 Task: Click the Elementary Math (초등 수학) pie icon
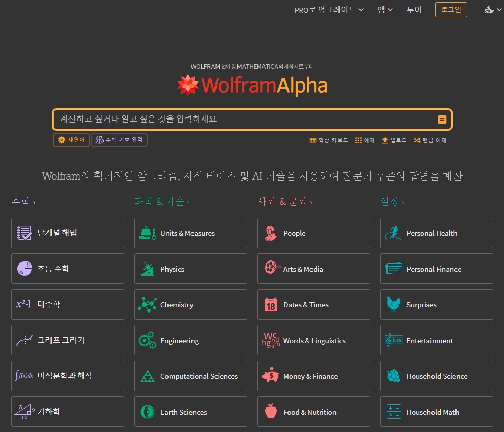coord(25,269)
